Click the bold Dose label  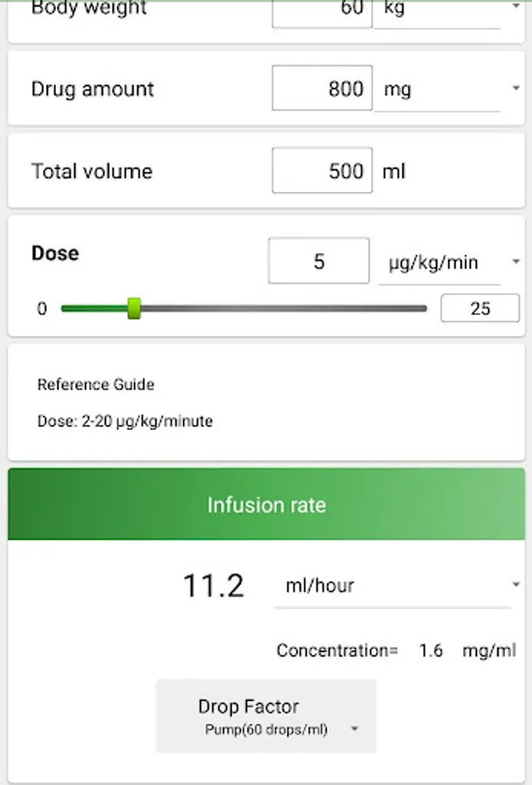tap(55, 253)
